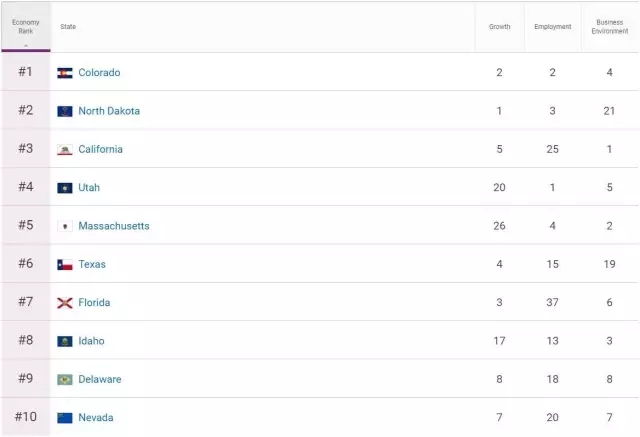Sort by Business Environment column header

pyautogui.click(x=609, y=27)
